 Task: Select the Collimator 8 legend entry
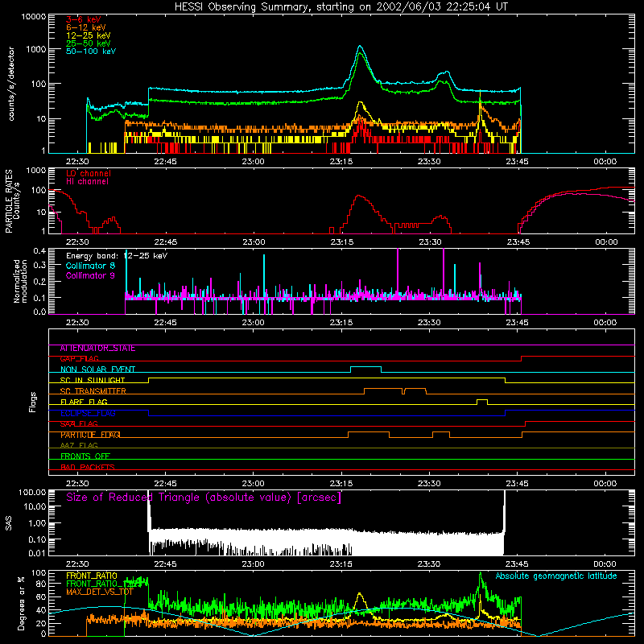click(x=90, y=266)
